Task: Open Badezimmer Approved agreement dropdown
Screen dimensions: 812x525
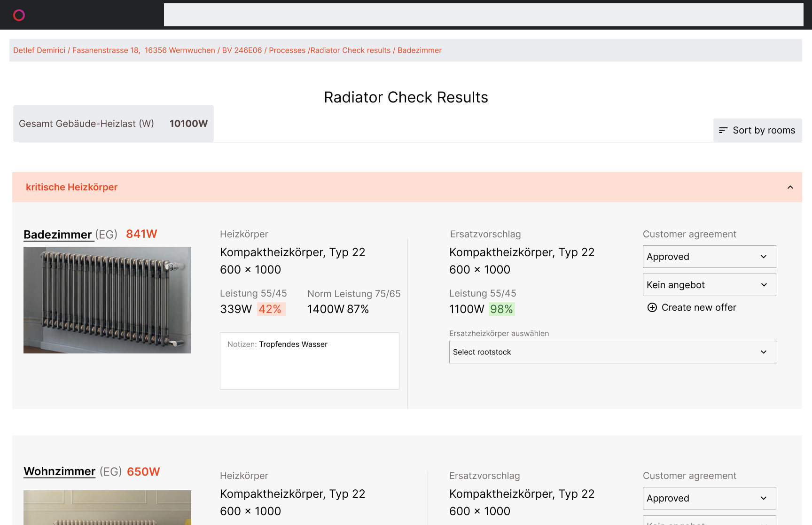Action: coord(709,257)
